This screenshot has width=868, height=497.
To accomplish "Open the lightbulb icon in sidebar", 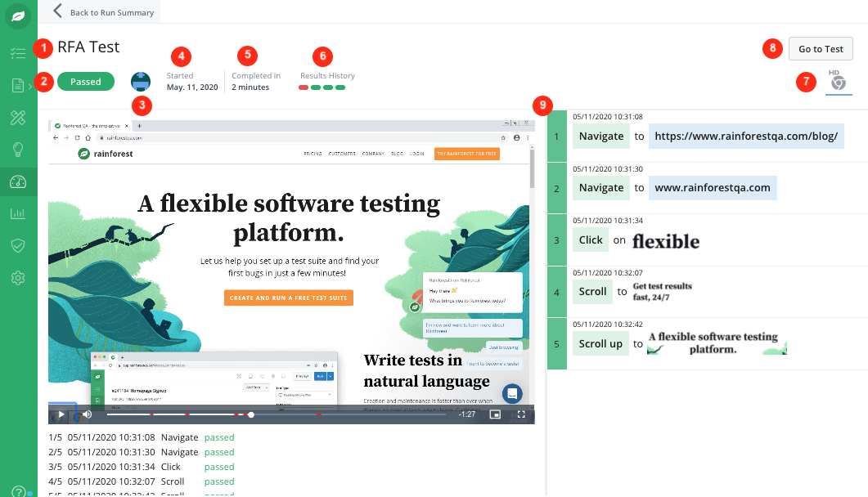I will (x=18, y=150).
